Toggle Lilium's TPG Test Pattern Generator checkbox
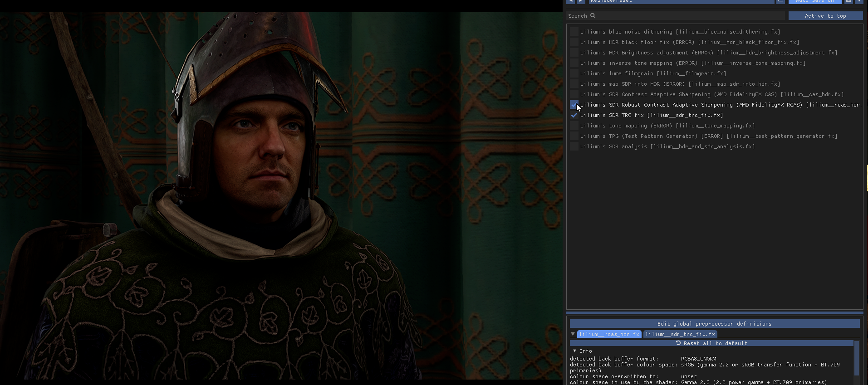Viewport: 868px width, 385px height. click(x=574, y=136)
